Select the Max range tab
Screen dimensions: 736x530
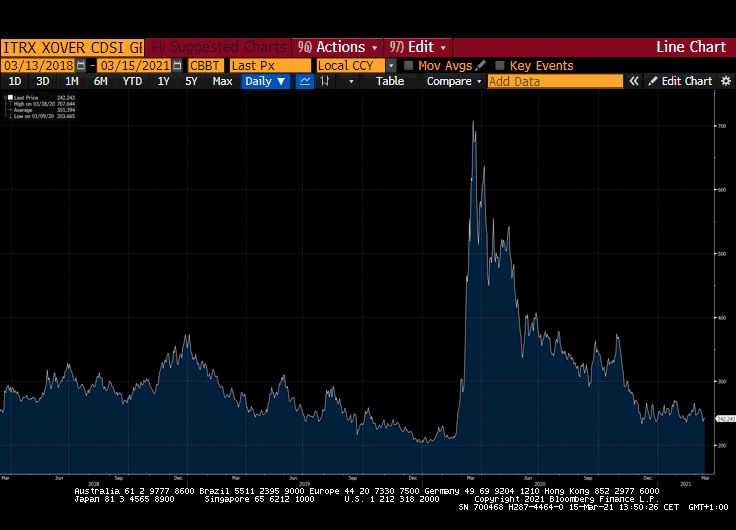(222, 81)
